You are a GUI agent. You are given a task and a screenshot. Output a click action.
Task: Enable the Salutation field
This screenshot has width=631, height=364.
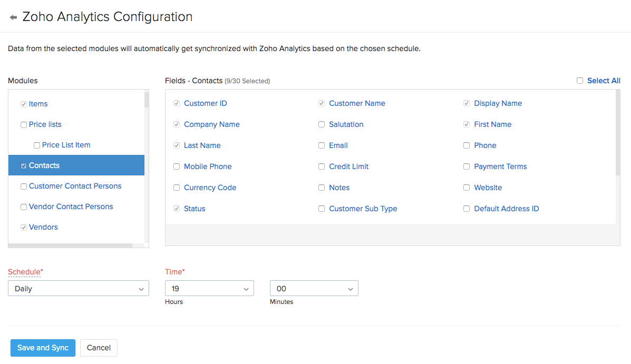[322, 124]
